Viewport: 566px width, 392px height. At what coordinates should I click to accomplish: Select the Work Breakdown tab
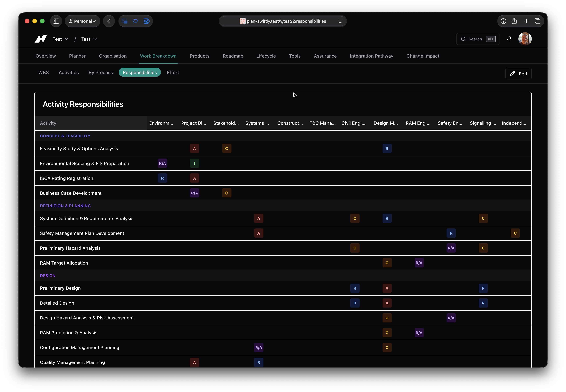158,56
